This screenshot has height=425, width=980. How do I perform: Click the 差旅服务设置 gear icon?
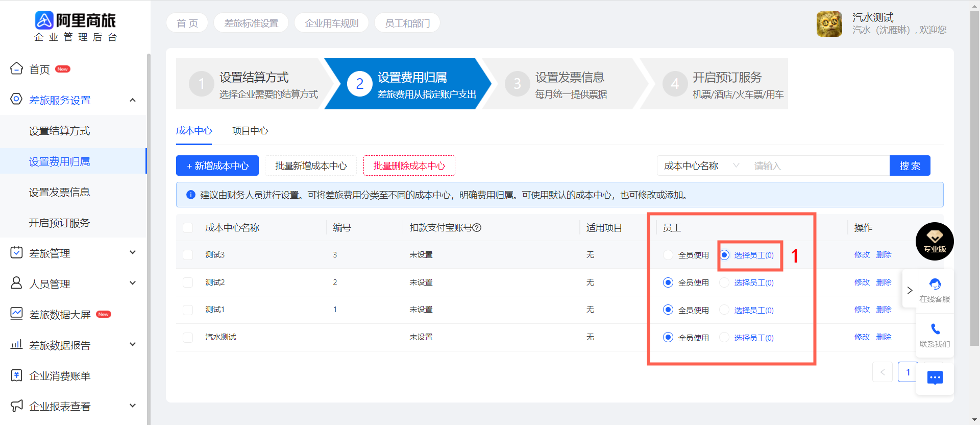coord(16,99)
